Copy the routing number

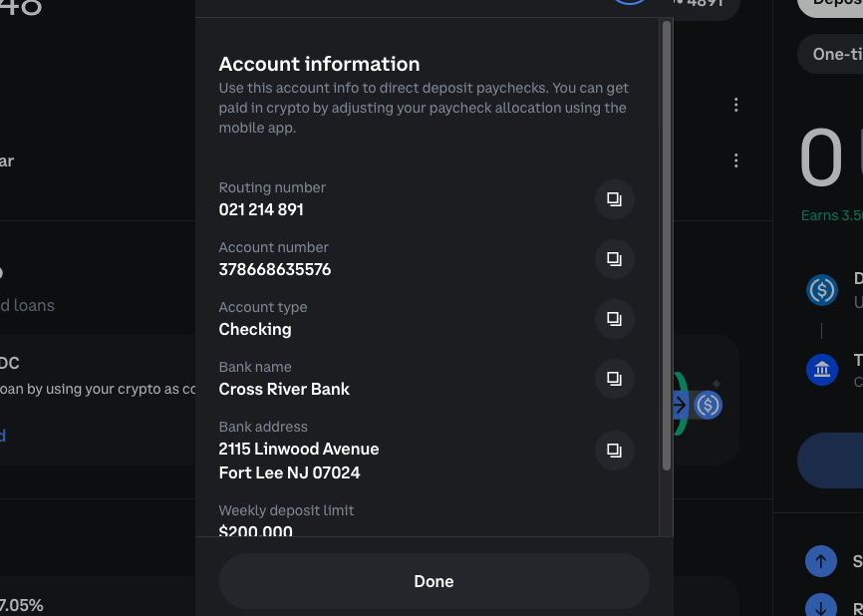coord(614,199)
